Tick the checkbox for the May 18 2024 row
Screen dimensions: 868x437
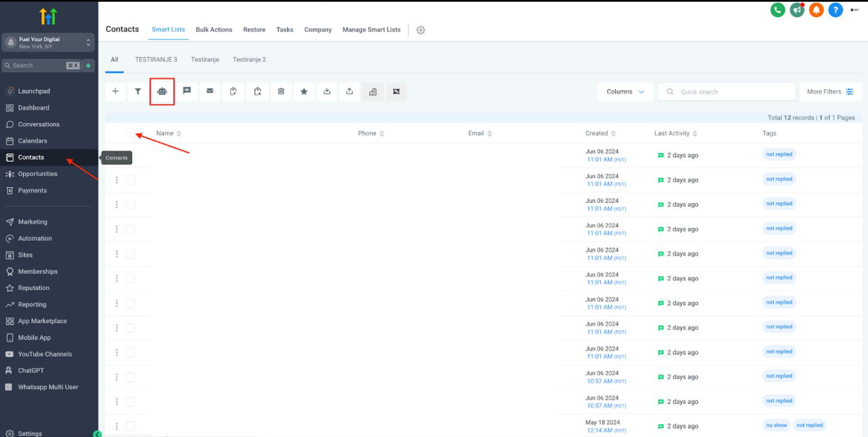130,426
